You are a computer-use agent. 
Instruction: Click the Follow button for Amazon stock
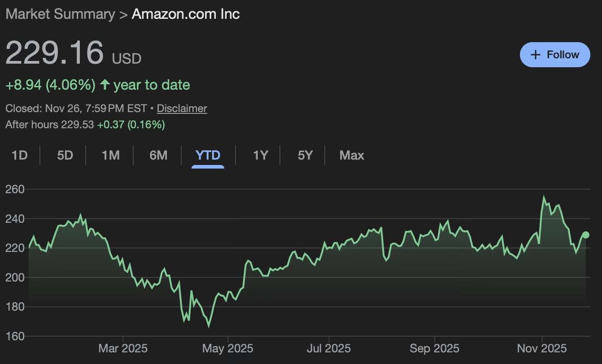(x=554, y=54)
